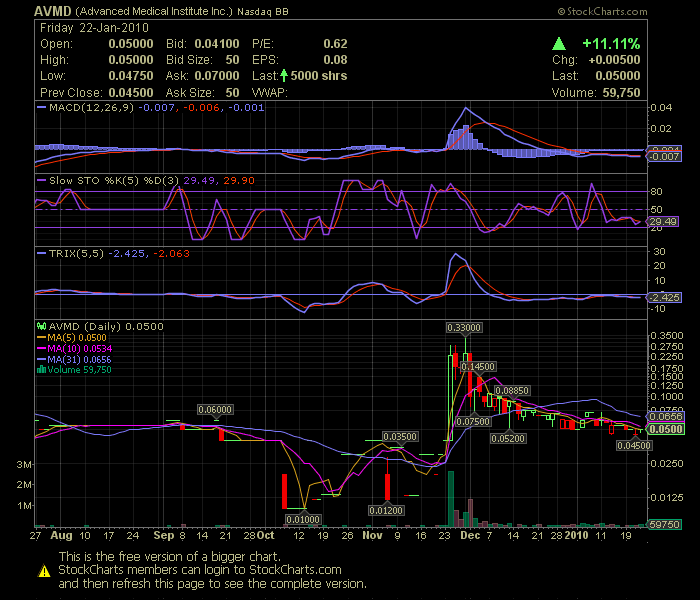Click the 5000 shrs last trade text
This screenshot has width=700, height=600.
(319, 76)
